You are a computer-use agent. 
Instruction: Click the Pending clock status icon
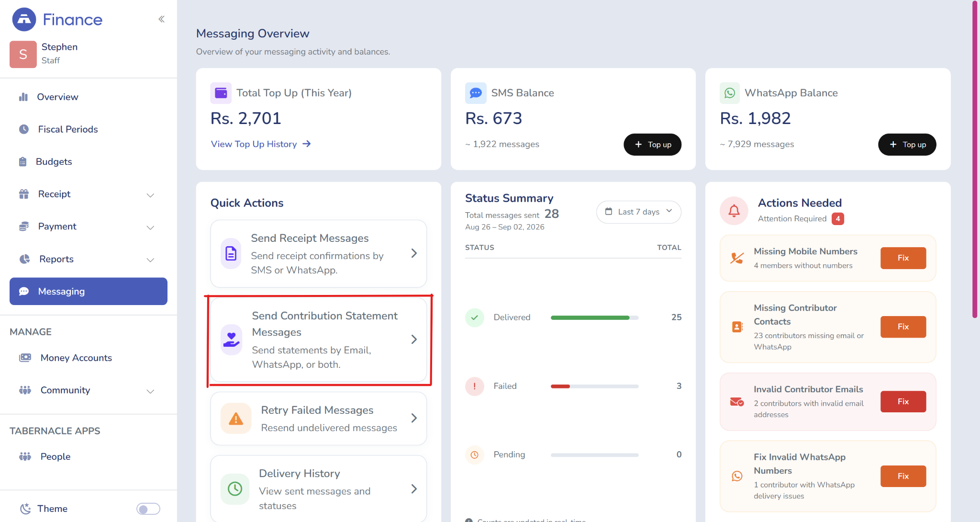pos(475,455)
